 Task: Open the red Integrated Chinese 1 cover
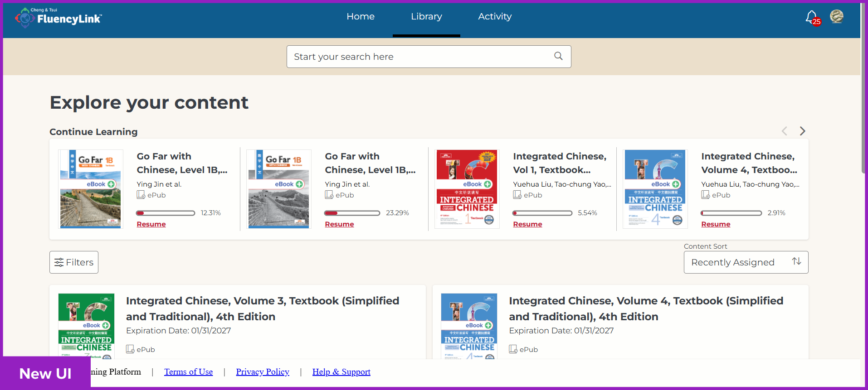467,189
